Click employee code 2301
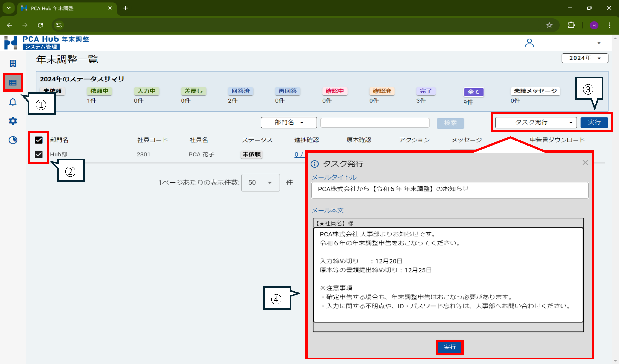This screenshot has height=364, width=619. (143, 155)
